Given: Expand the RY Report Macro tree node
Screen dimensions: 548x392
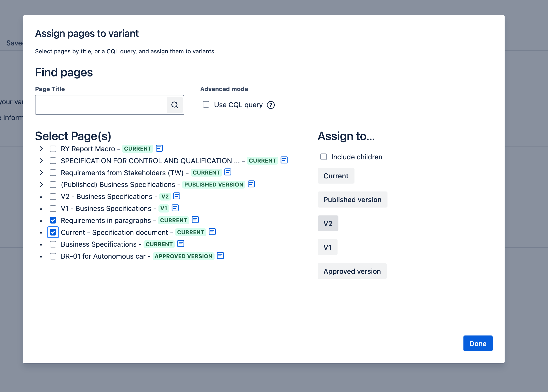Looking at the screenshot, I should click(x=41, y=149).
